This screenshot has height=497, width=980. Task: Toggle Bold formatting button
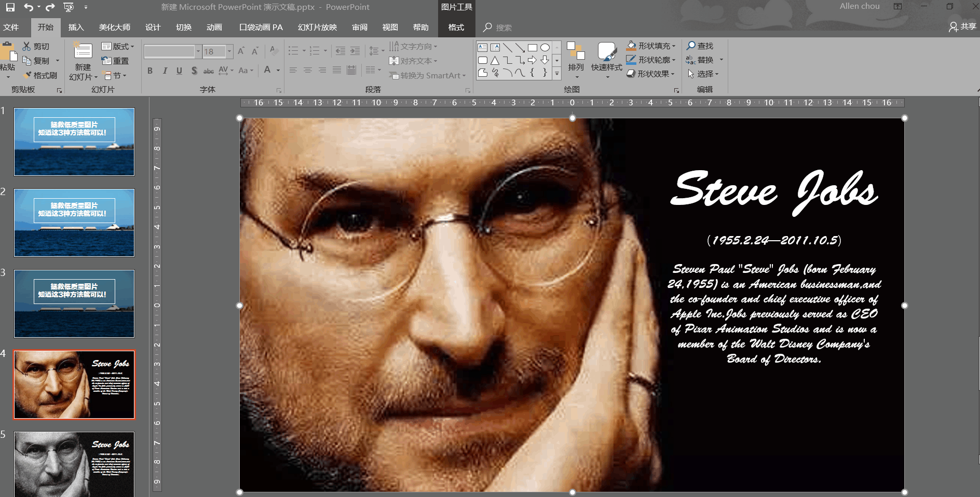tap(150, 71)
